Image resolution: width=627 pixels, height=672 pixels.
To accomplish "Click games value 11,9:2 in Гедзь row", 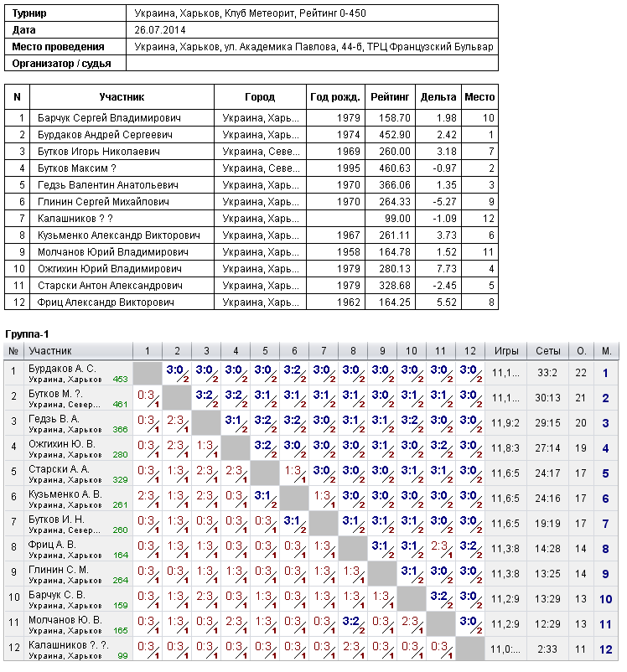I will (505, 423).
